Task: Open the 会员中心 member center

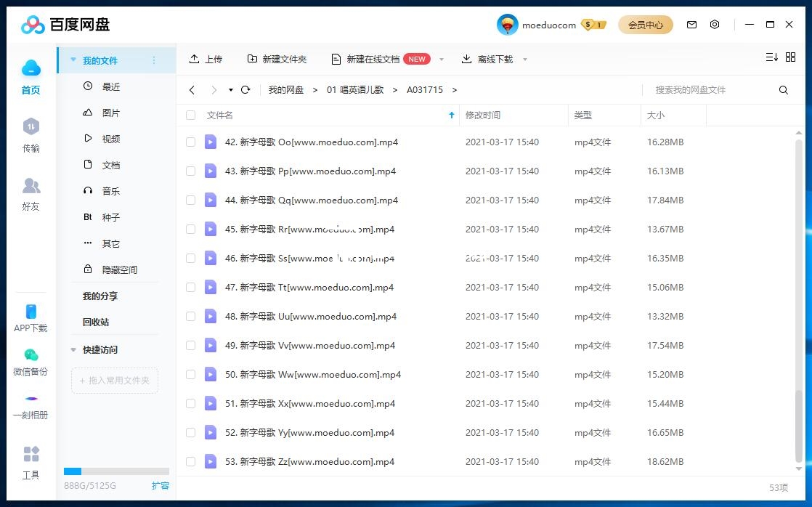Action: pos(646,24)
